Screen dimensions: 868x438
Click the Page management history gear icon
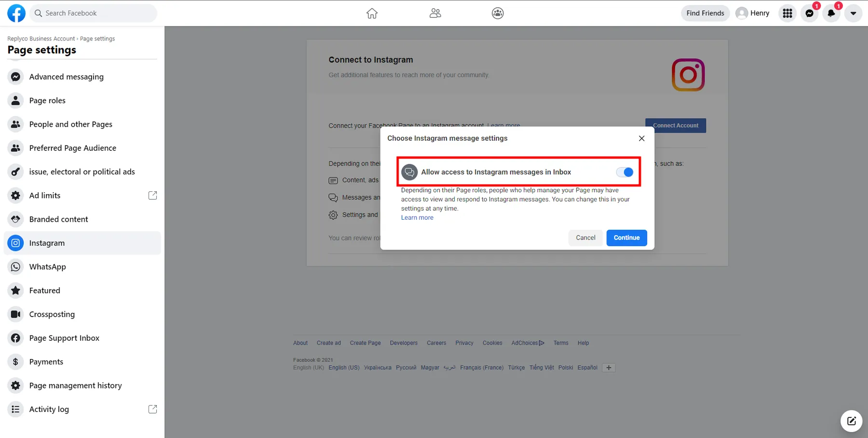coord(15,385)
